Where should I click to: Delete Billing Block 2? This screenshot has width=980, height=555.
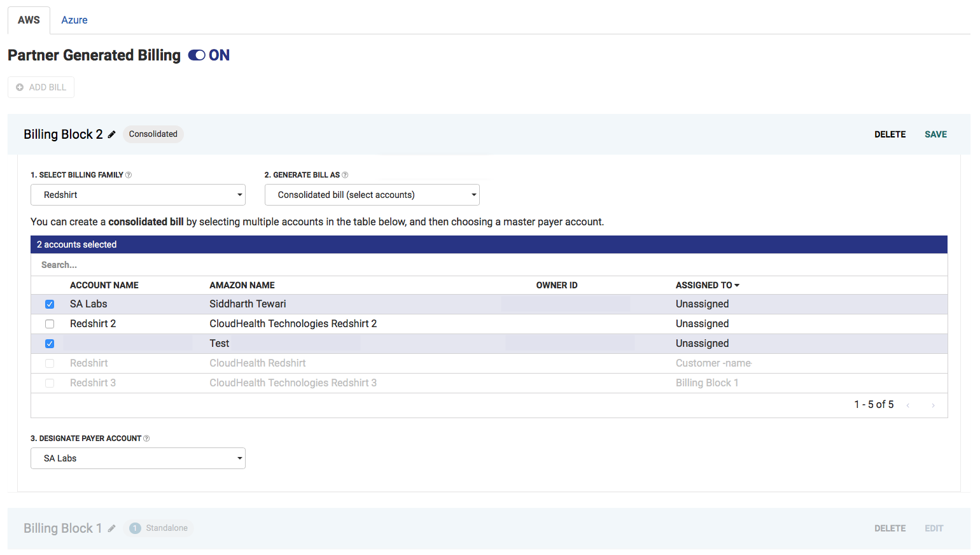click(890, 134)
